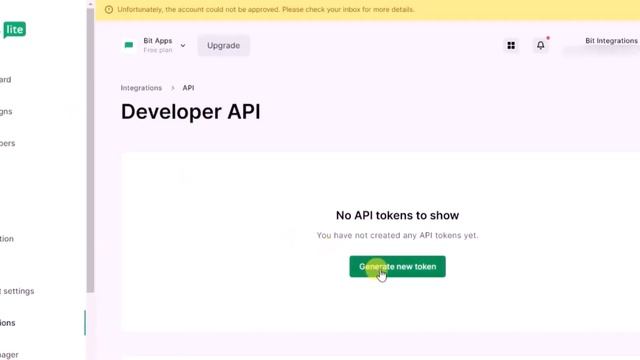
Task: Click the MailerLite 'lite' logo
Action: 15,30
